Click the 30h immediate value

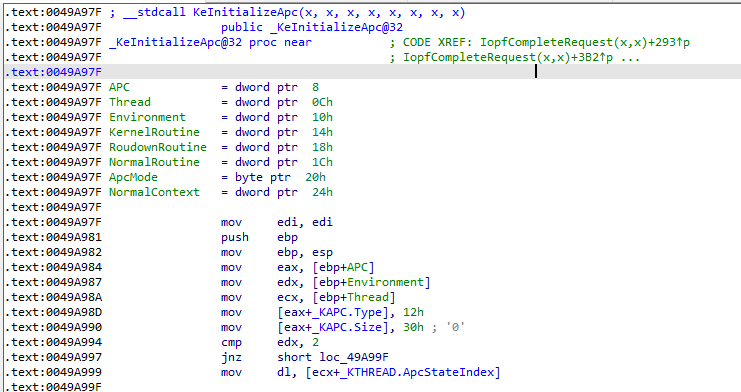(414, 328)
